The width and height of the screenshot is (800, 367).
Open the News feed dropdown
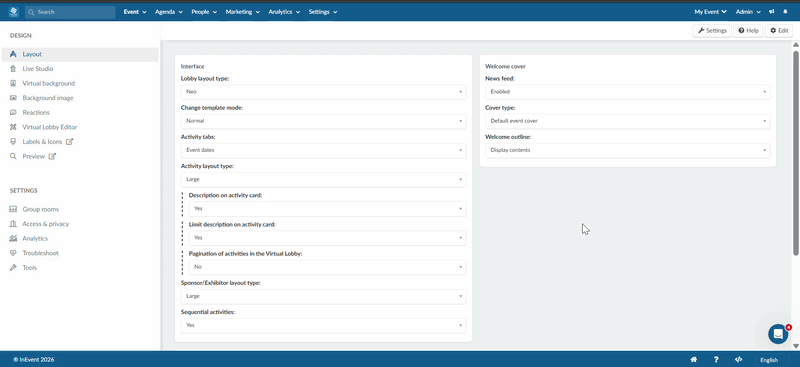coord(628,92)
